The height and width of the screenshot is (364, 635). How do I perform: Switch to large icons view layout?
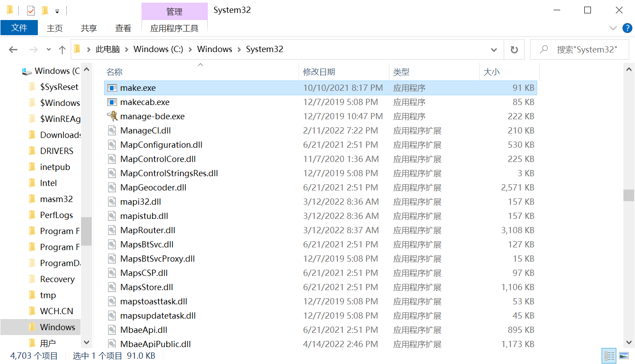pos(624,356)
